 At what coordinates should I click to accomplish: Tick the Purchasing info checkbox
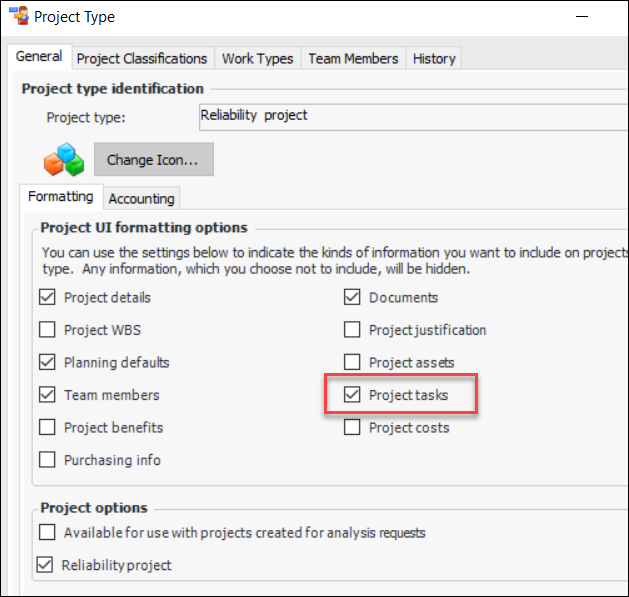tap(47, 460)
